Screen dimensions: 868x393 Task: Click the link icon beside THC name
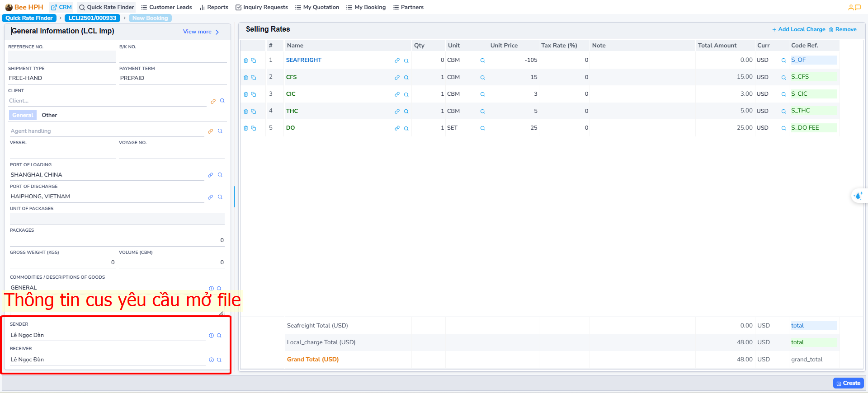point(397,111)
